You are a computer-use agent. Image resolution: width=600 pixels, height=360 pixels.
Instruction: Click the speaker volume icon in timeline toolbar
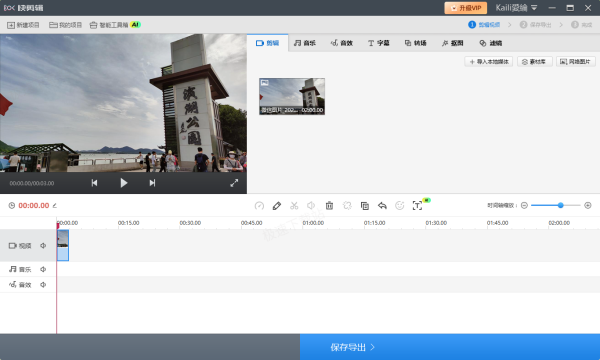(x=311, y=206)
